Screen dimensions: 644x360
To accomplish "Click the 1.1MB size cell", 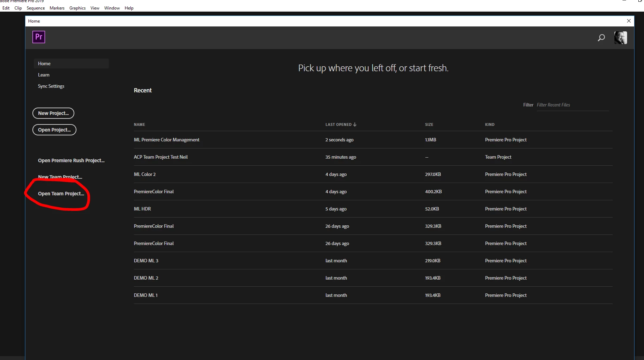I will [x=431, y=140].
